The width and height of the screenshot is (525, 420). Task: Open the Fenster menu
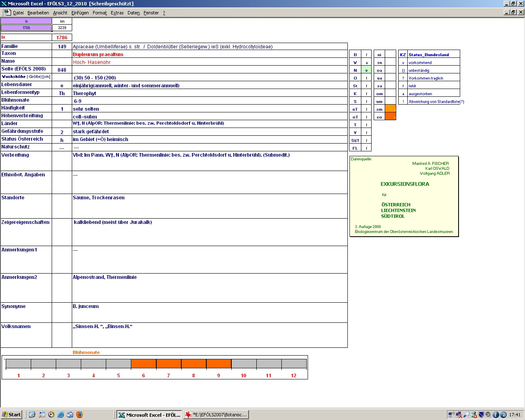coord(151,13)
